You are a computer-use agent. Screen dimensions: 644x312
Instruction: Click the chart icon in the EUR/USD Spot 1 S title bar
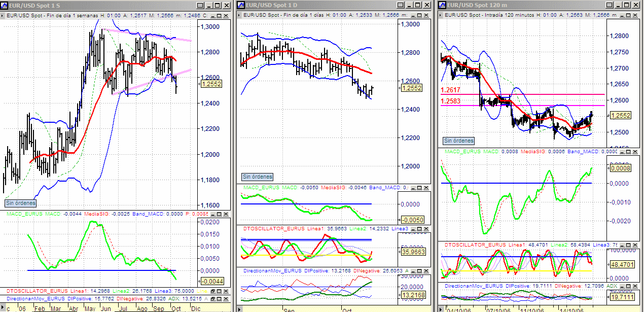5,5
